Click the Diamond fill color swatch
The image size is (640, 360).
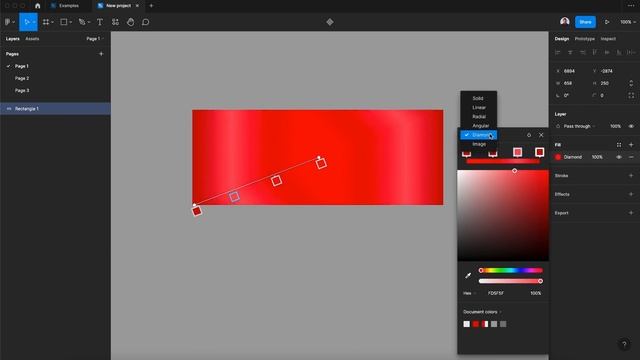(558, 157)
